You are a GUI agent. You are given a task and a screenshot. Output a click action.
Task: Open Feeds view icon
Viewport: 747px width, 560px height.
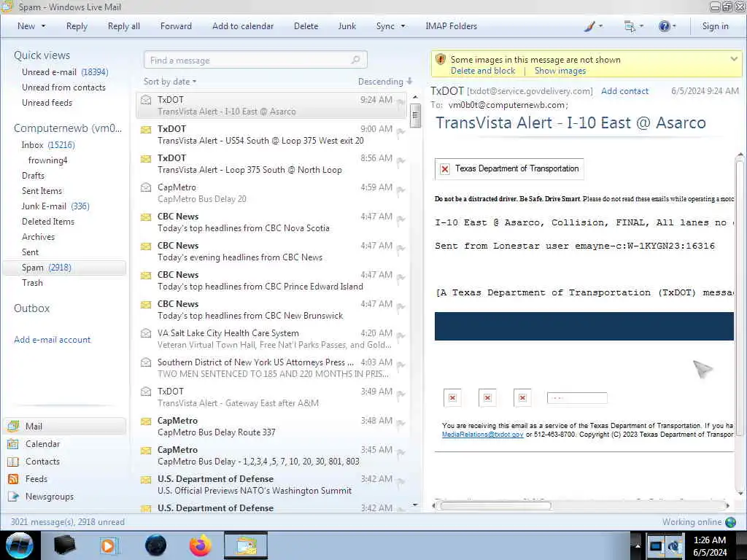click(x=13, y=479)
